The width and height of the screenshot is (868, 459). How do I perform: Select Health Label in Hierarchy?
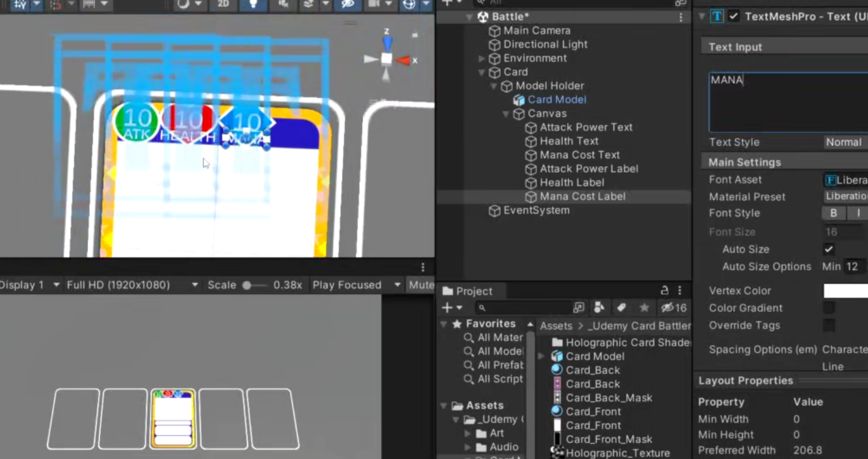(x=572, y=183)
